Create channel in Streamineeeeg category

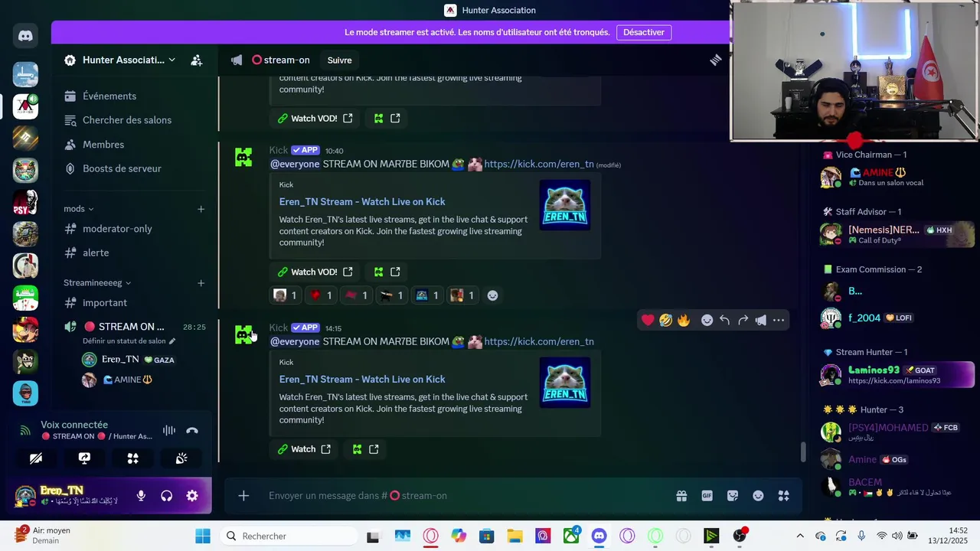201,283
